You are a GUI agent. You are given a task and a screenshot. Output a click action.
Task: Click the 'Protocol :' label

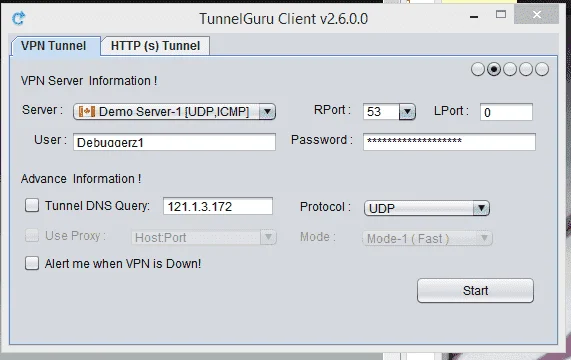tap(325, 207)
